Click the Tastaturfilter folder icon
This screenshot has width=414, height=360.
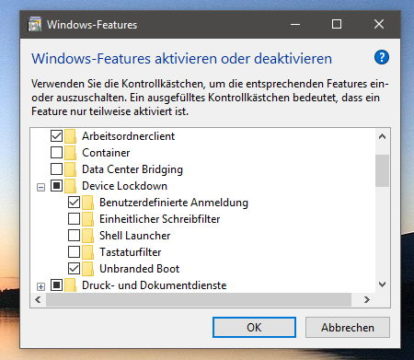[87, 252]
